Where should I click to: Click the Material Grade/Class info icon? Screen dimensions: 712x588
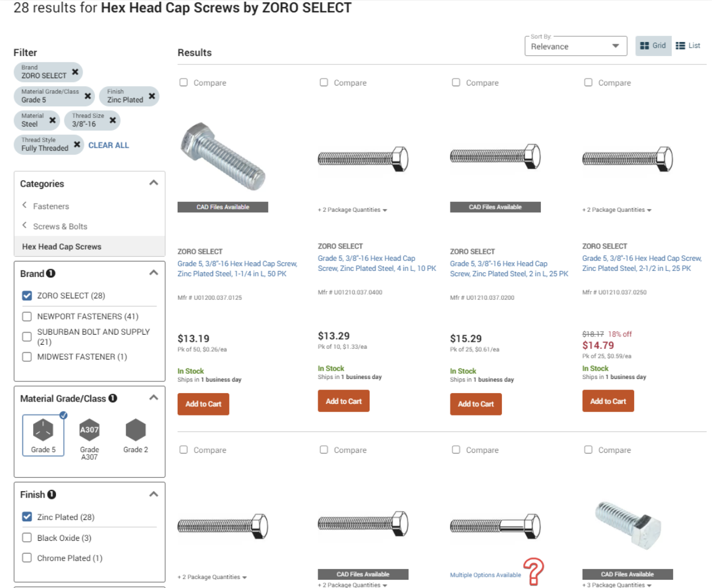point(113,398)
